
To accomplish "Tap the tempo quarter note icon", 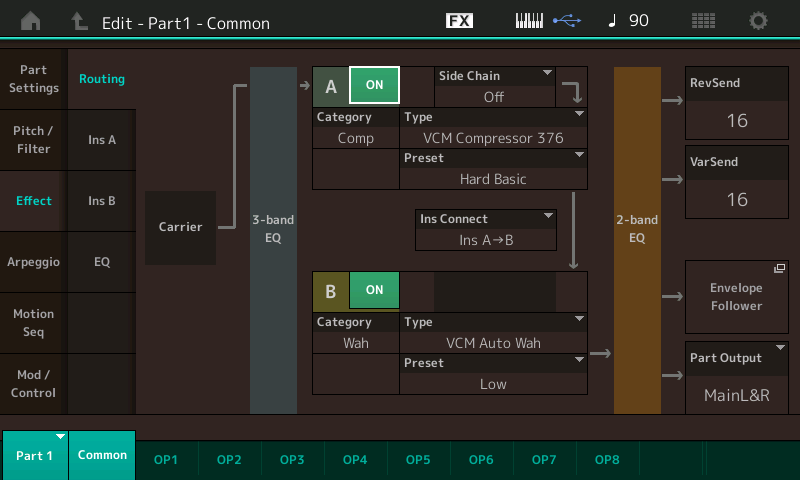I will click(x=612, y=21).
